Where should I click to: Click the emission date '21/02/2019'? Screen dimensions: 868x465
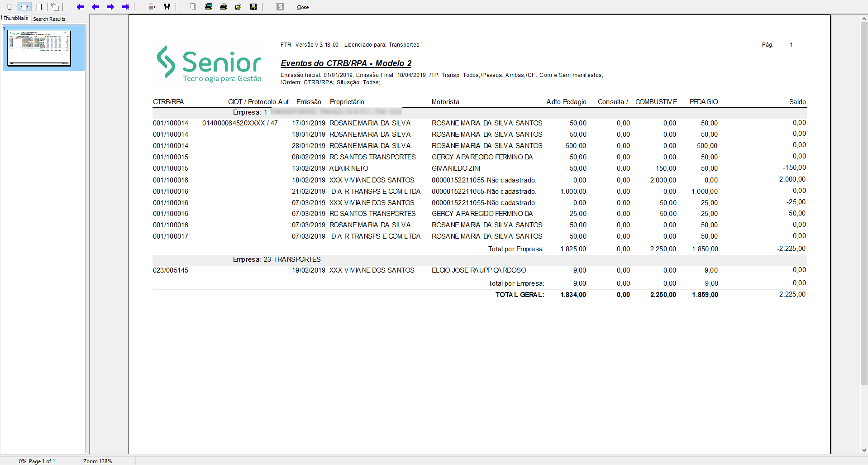point(309,192)
